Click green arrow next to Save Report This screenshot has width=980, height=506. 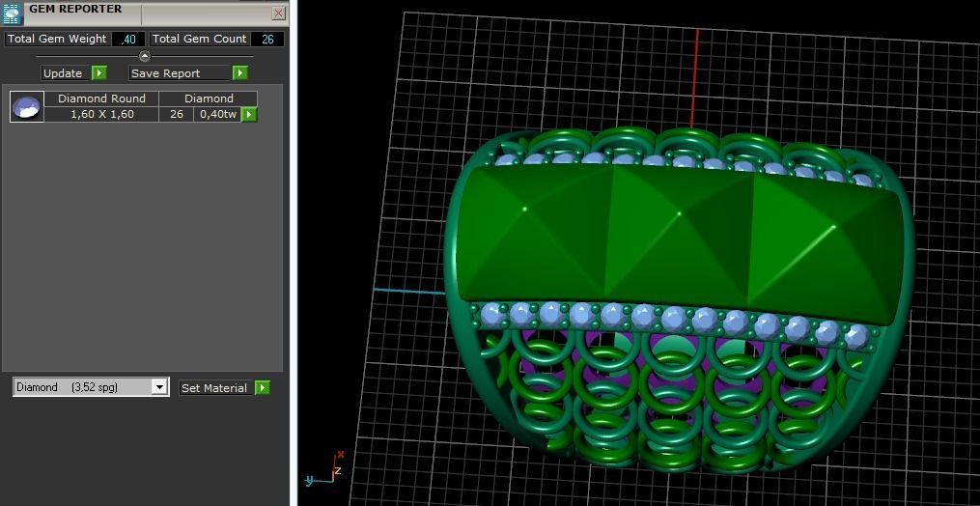coord(240,73)
